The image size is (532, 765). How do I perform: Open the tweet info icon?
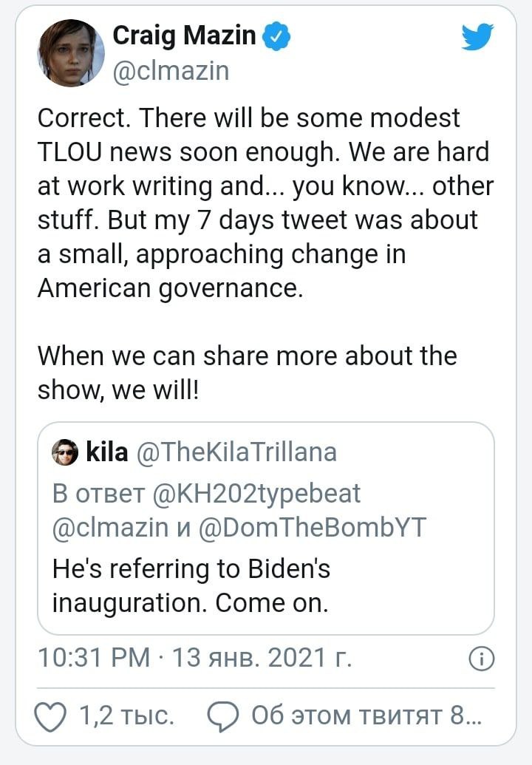[481, 659]
